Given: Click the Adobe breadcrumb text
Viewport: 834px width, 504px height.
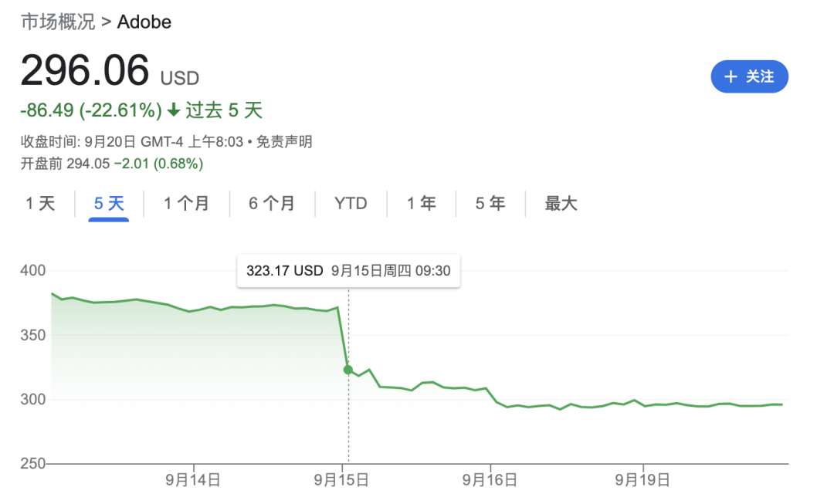Looking at the screenshot, I should pos(144,22).
